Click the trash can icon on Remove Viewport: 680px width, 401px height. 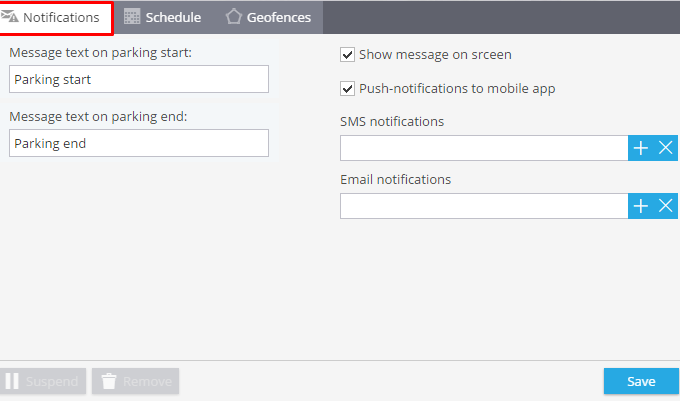(109, 381)
